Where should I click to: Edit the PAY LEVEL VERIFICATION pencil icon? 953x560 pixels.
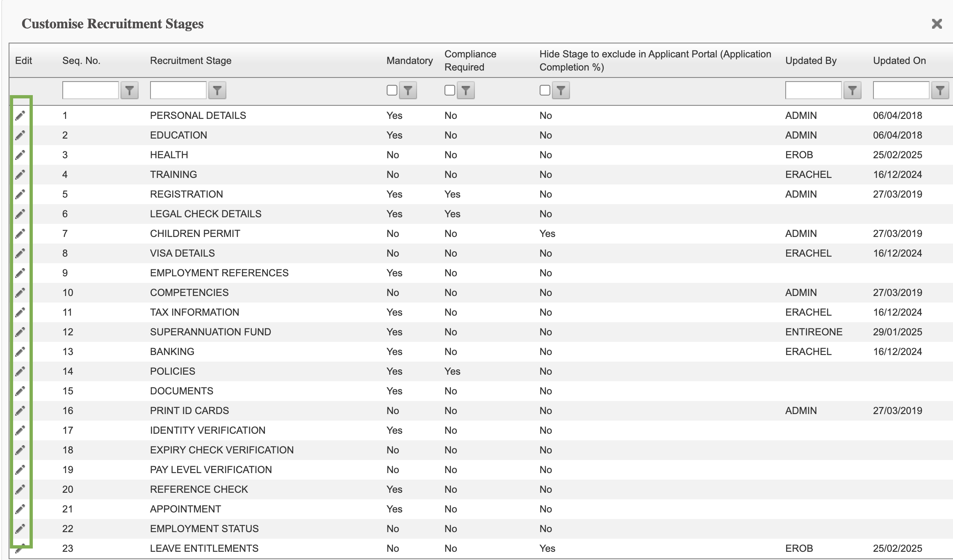point(20,470)
